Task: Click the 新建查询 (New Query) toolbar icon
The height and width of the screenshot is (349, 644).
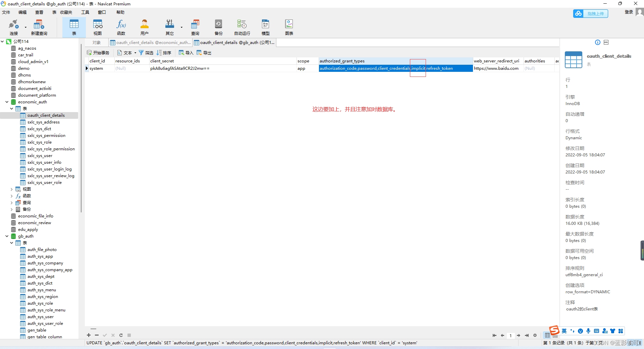Action: [x=39, y=27]
